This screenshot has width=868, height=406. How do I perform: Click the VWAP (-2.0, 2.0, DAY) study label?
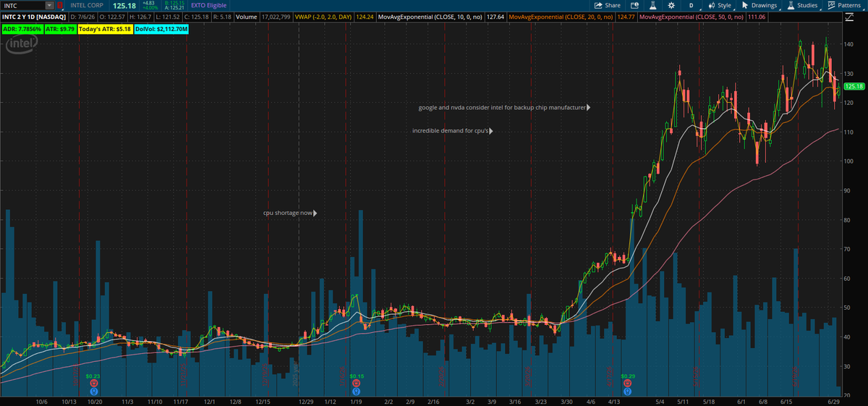pos(324,16)
